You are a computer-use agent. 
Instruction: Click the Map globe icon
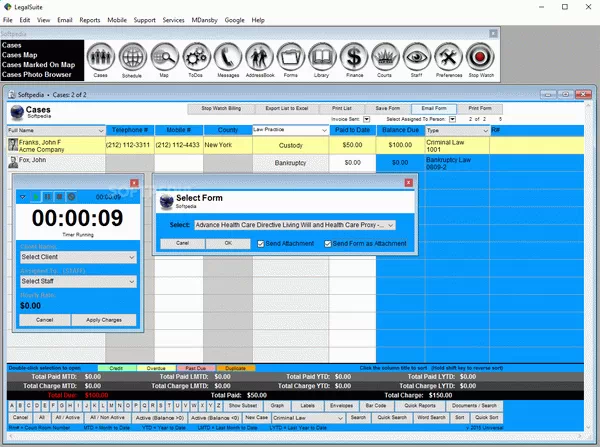165,58
